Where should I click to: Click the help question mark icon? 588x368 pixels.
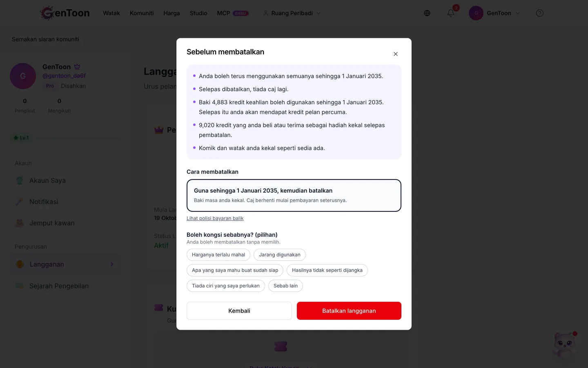(x=540, y=13)
